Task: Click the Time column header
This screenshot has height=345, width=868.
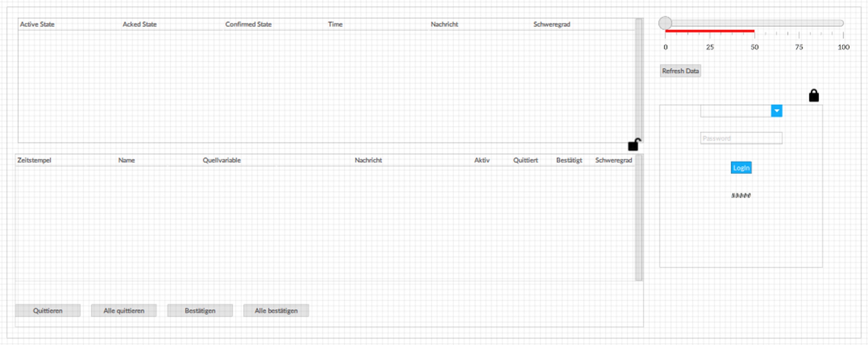Action: (335, 24)
